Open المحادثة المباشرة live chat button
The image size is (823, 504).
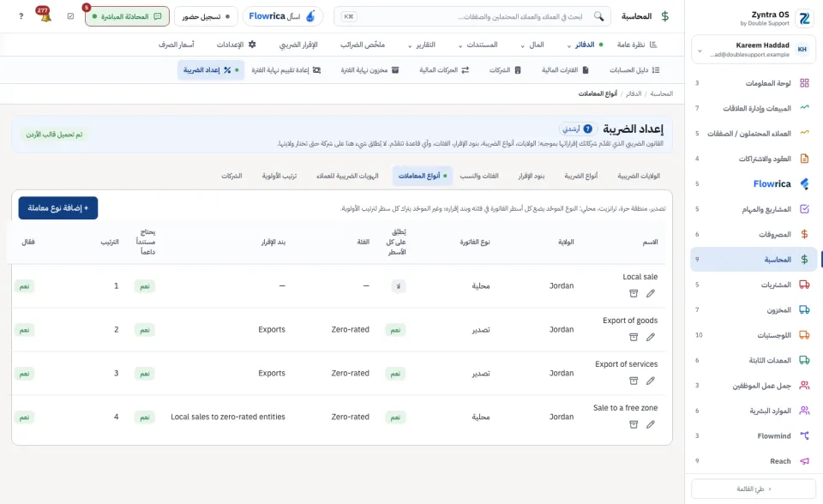[x=127, y=16]
